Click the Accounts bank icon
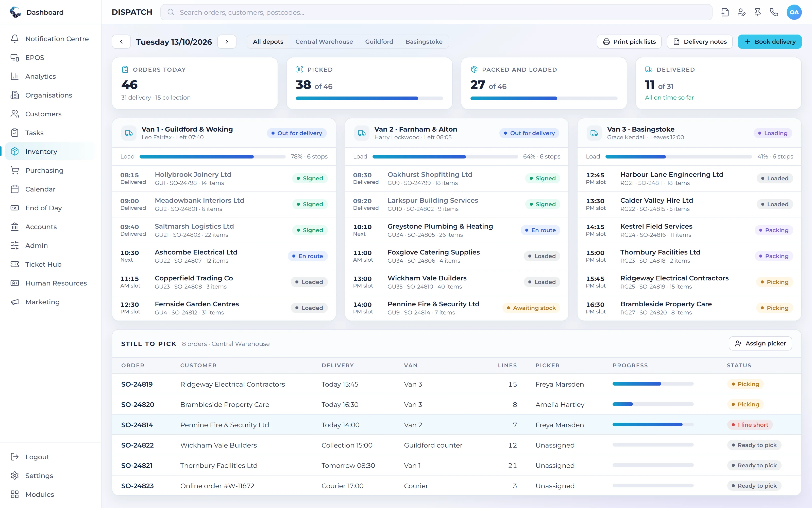The width and height of the screenshot is (812, 508). [15, 227]
